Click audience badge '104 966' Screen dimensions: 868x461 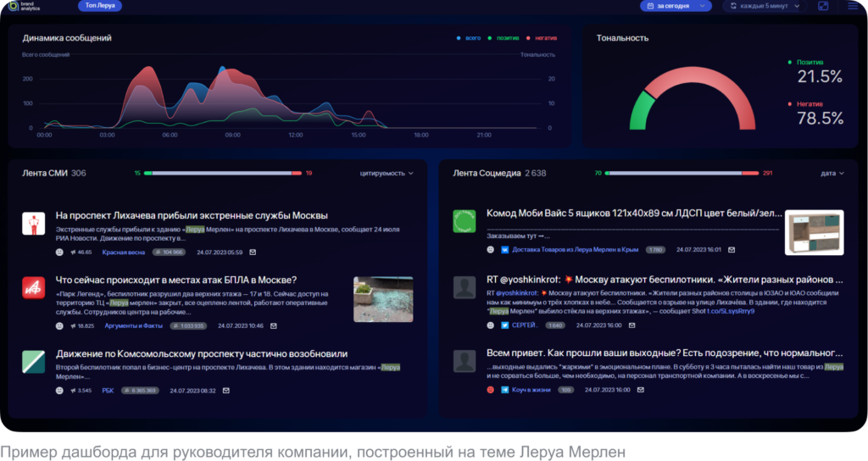tap(169, 253)
